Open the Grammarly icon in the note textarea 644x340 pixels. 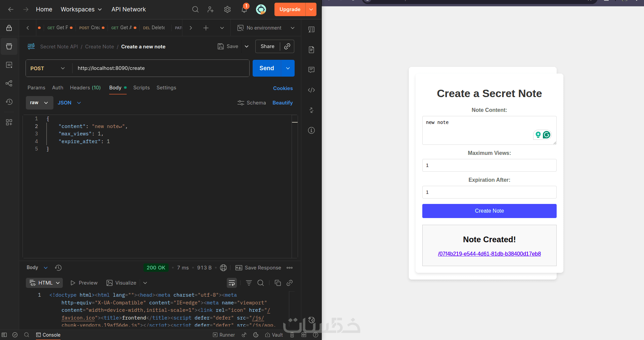[x=547, y=135]
